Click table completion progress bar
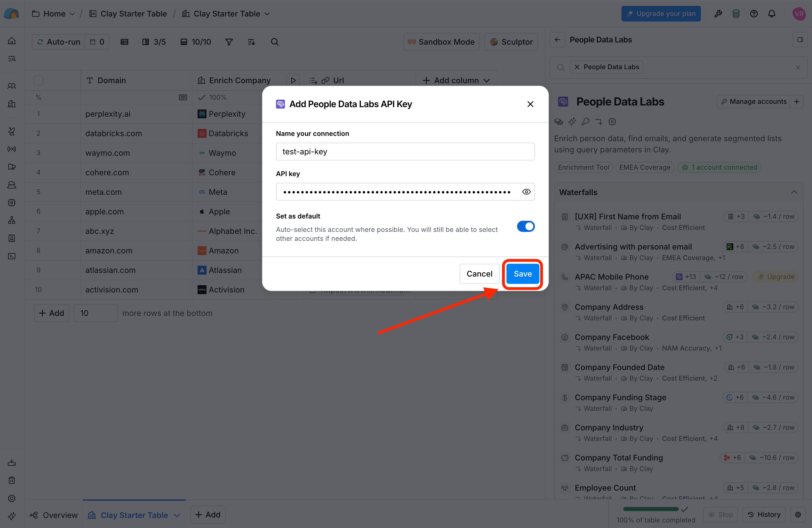Image resolution: width=812 pixels, height=528 pixels. click(x=651, y=509)
